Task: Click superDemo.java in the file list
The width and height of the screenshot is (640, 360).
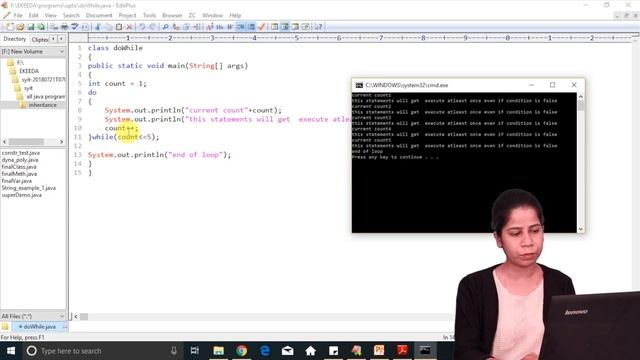Action: tap(21, 195)
